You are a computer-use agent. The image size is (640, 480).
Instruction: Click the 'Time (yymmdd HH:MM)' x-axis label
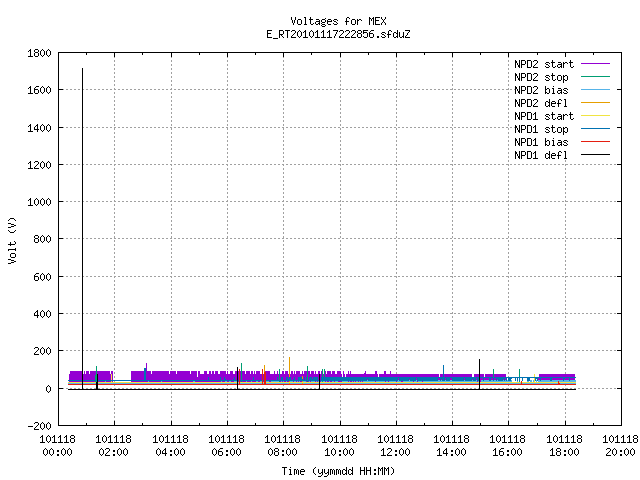[x=338, y=471]
